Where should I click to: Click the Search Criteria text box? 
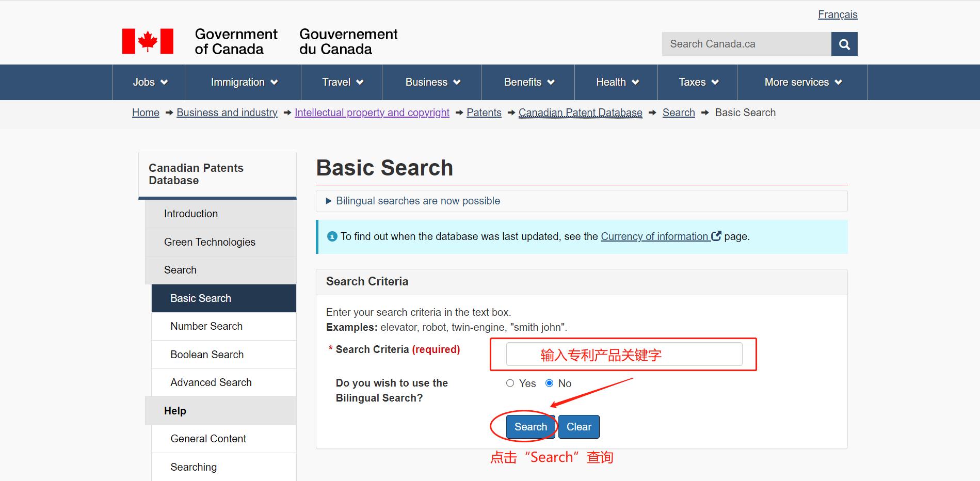point(624,354)
